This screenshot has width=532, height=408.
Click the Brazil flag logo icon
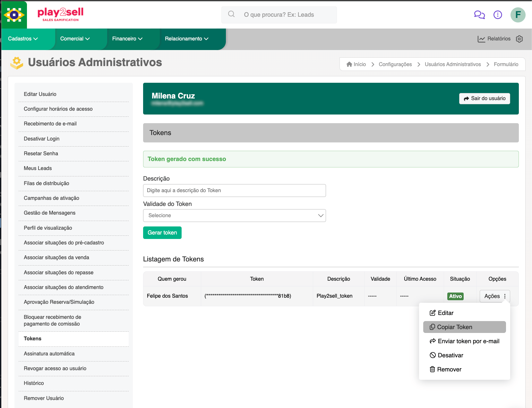pyautogui.click(x=14, y=15)
